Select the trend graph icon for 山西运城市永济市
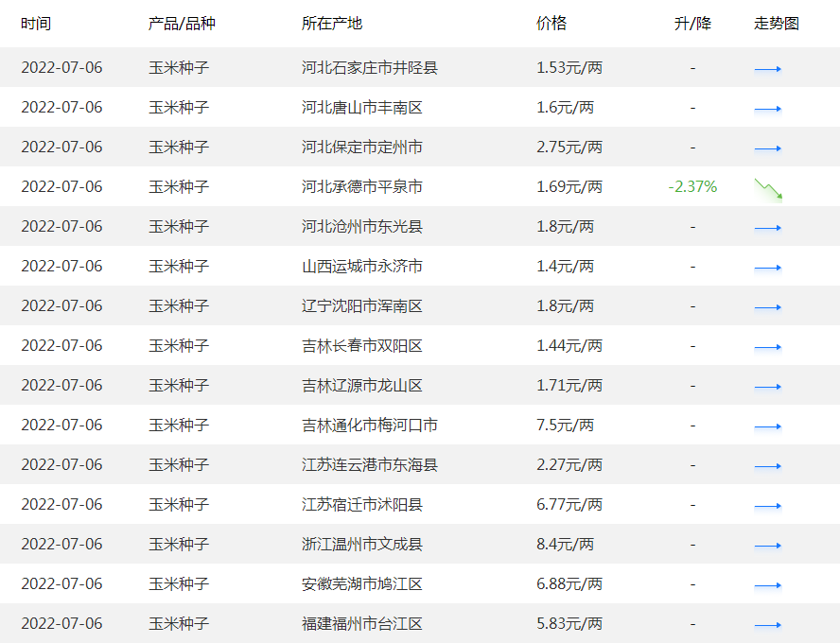 click(767, 267)
